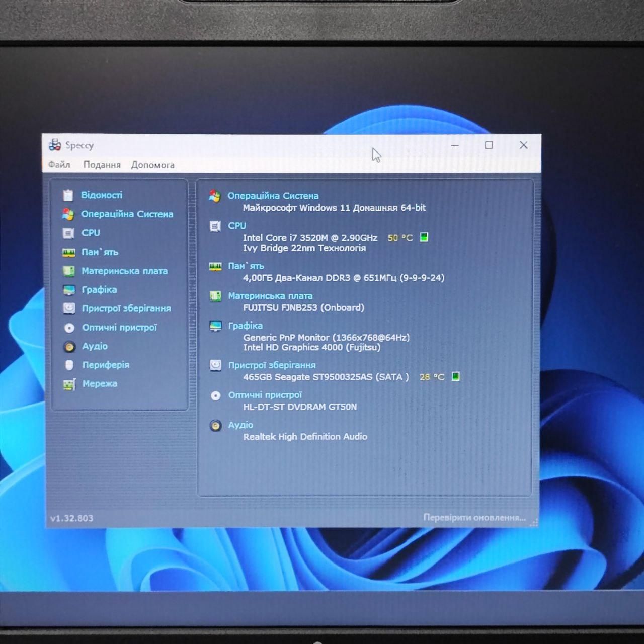The width and height of the screenshot is (644, 644).
Task: Click the CPU temperature 50 °C value
Action: tap(400, 238)
